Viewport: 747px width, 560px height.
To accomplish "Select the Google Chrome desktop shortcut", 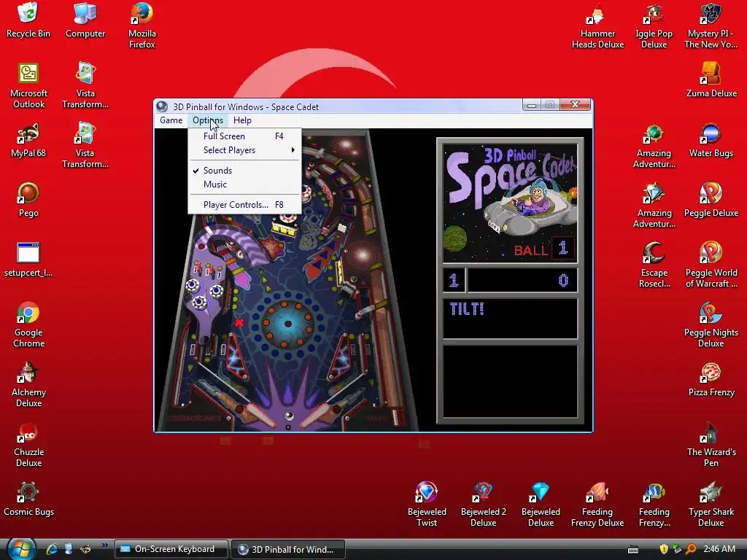I will point(28,324).
